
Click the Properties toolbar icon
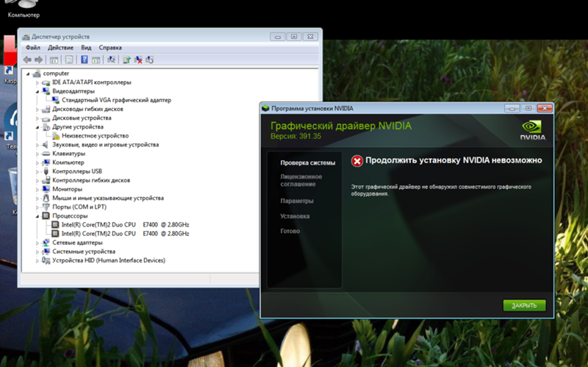(70, 60)
